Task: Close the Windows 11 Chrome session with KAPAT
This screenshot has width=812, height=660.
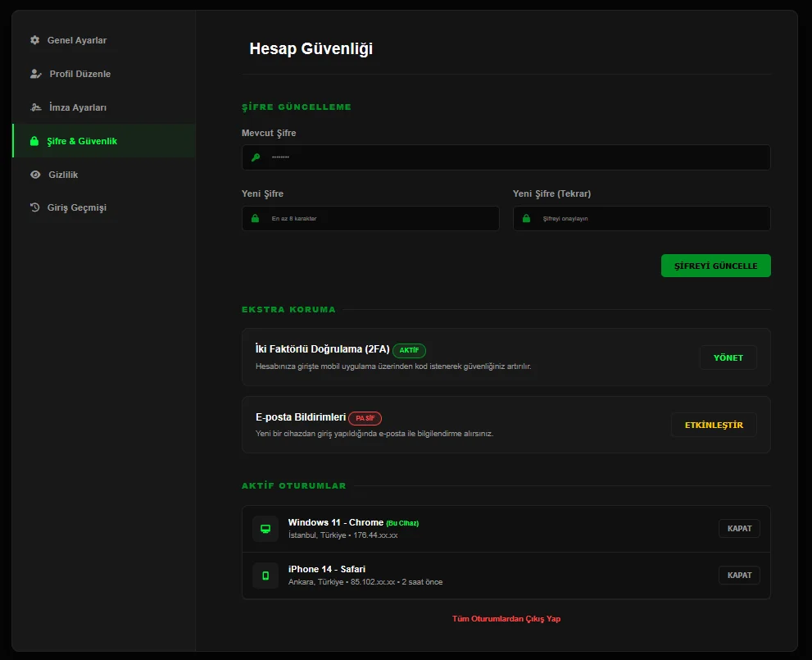Action: point(739,529)
